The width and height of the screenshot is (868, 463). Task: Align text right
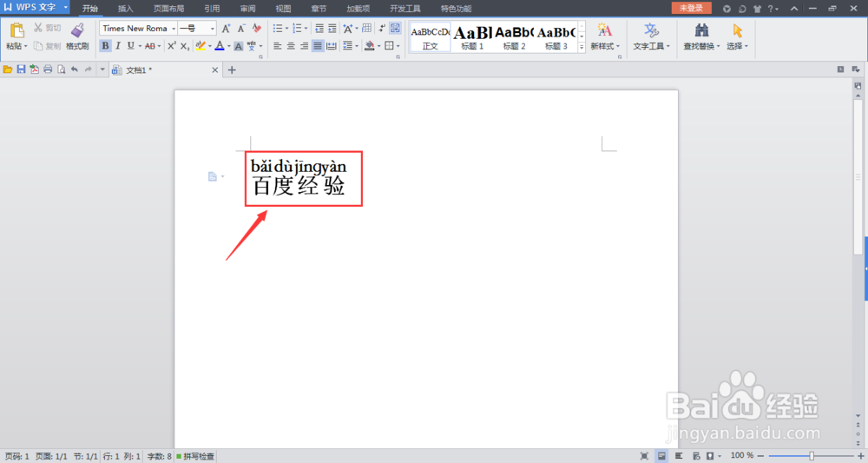(x=305, y=46)
